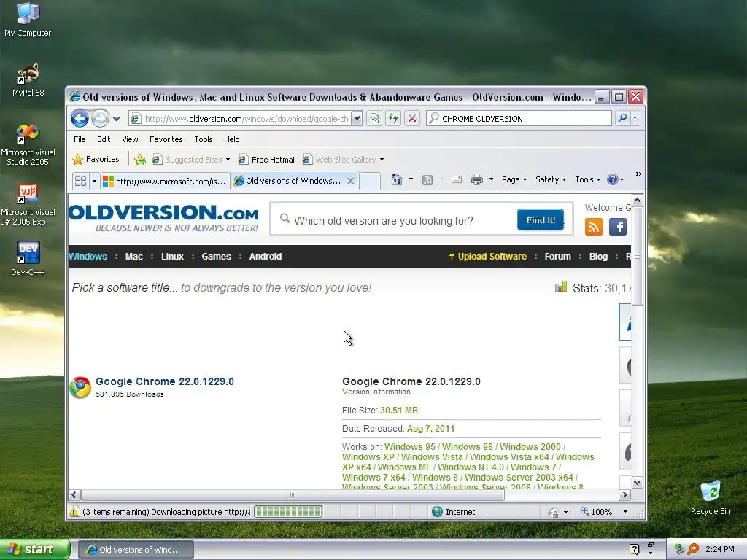Click the Start button
The image size is (747, 560).
click(x=35, y=549)
